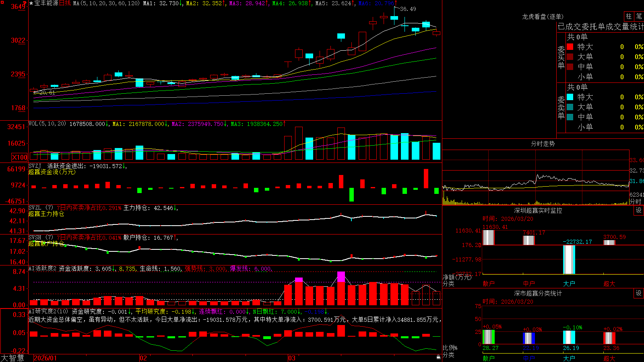
Task: Select the SVSH (7) indicator label
Action: [x=41, y=238]
